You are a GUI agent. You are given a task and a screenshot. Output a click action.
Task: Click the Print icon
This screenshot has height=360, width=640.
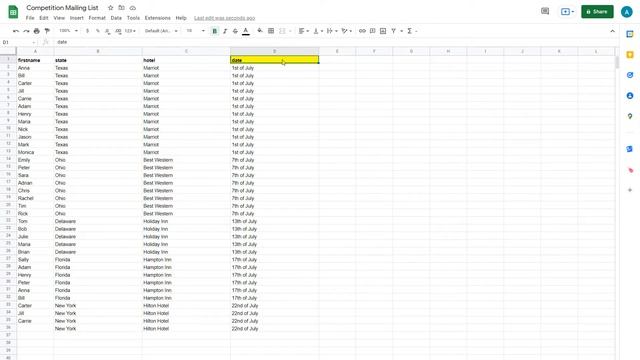[x=37, y=31]
